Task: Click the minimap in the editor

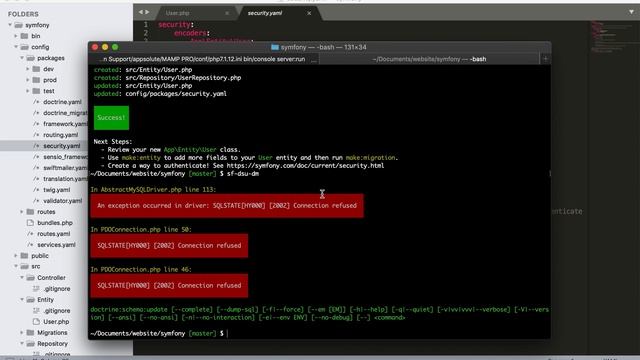Action: tap(612, 37)
